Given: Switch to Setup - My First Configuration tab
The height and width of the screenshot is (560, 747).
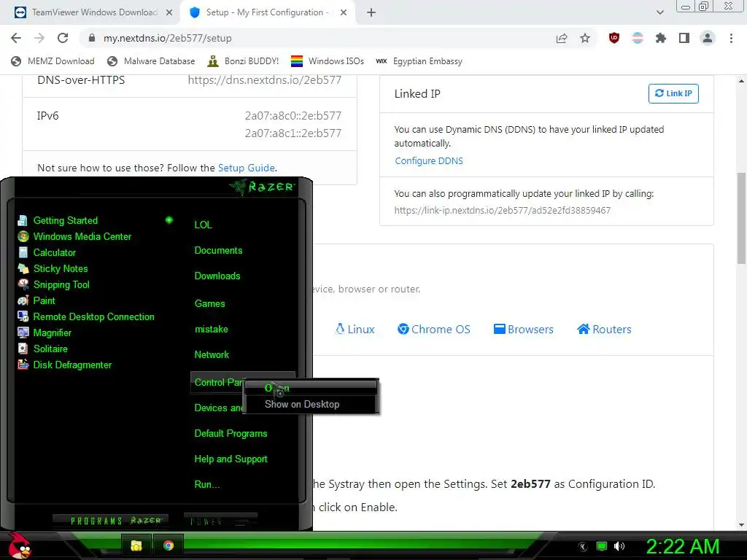Looking at the screenshot, I should (268, 12).
